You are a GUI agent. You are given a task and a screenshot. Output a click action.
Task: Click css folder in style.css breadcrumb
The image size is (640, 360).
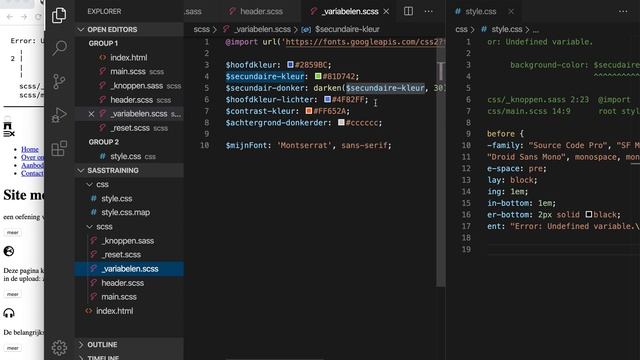coord(461,29)
